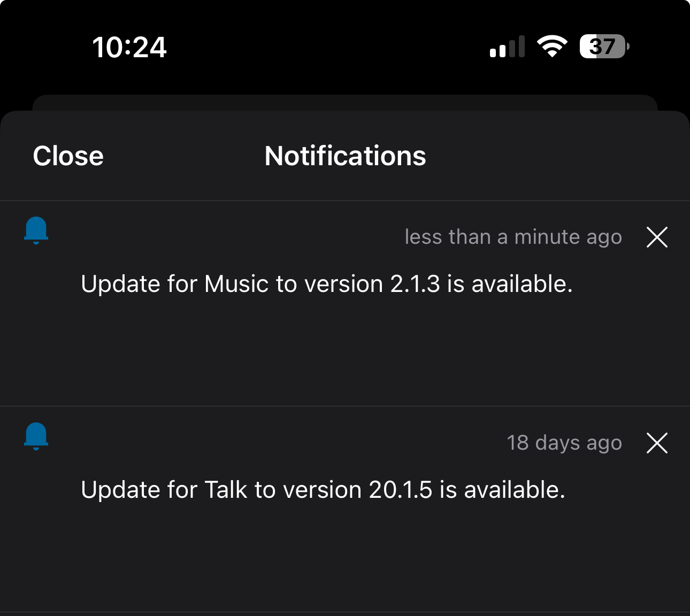Dismiss the Music update notification
The width and height of the screenshot is (690, 616).
tap(657, 237)
